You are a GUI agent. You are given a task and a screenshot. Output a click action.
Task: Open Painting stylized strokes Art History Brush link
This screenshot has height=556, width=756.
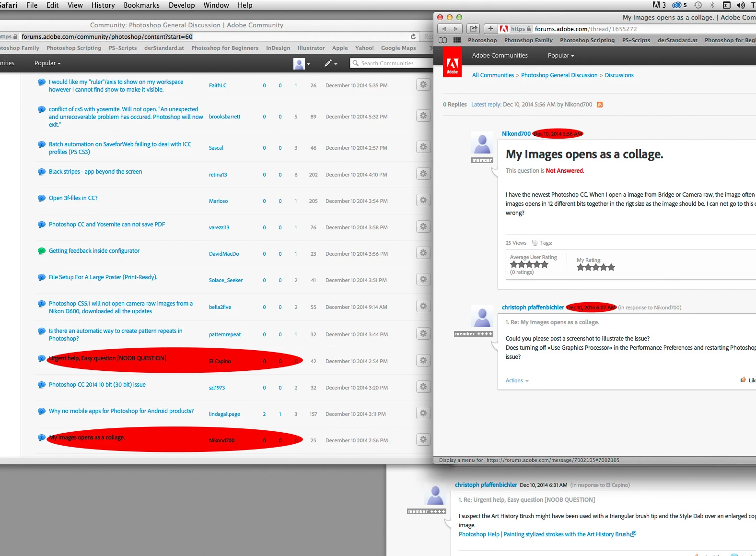coord(547,534)
